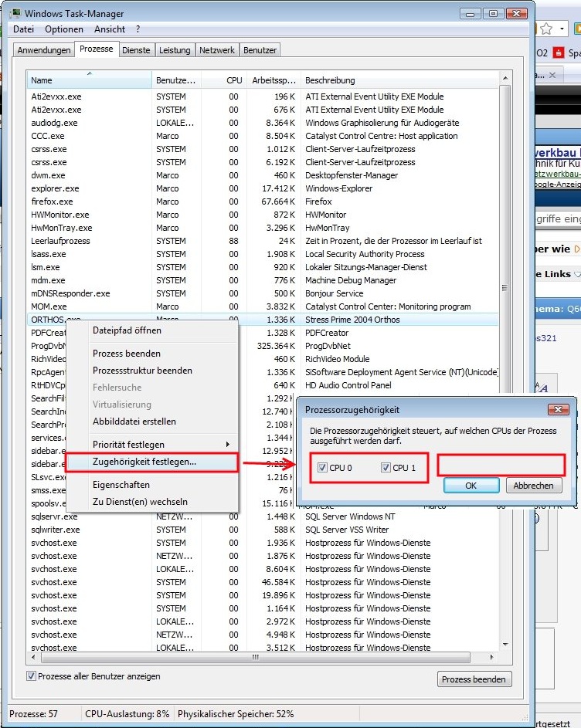Switch to the Benutzer tab

point(260,50)
